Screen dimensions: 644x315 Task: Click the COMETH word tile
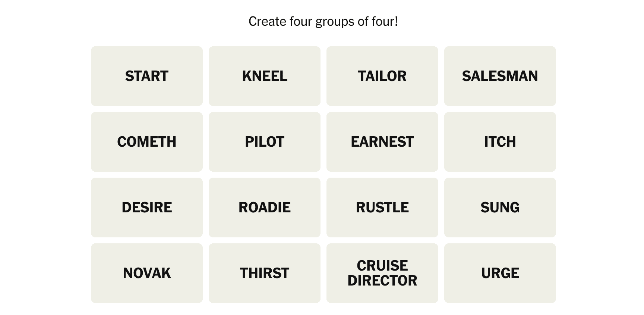[147, 142]
